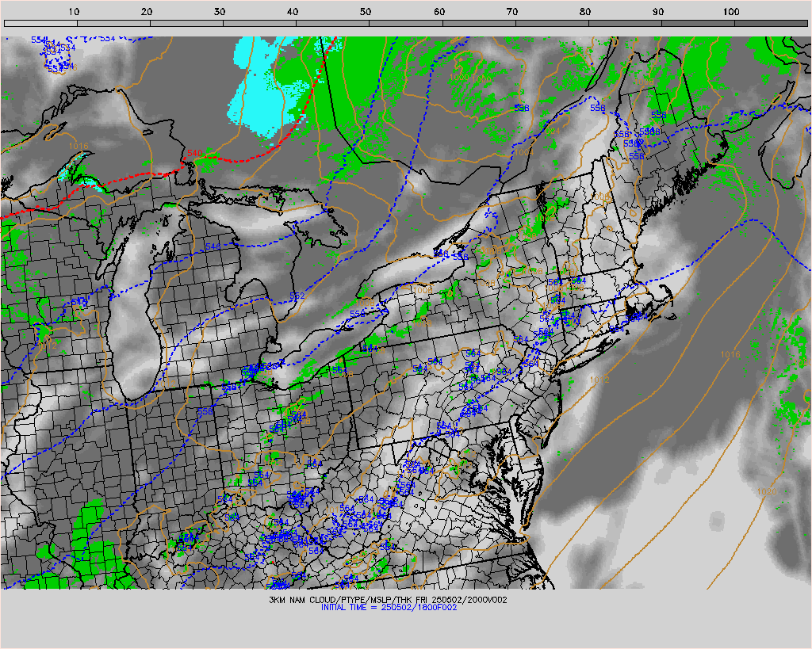This screenshot has height=649, width=812.
Task: Click the scale label "10"
Action: coord(74,11)
